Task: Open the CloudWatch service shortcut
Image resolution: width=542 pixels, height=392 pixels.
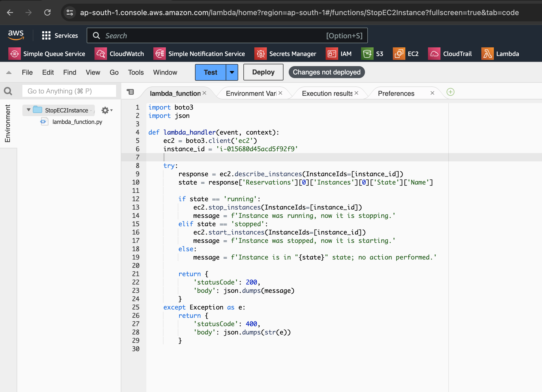Action: (120, 54)
